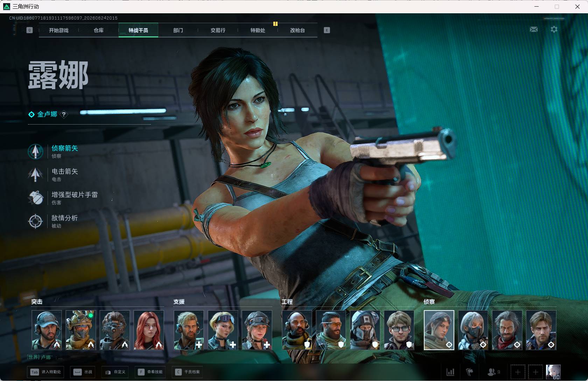Switch to the 交易行 tab
The width and height of the screenshot is (588, 381).
tap(218, 30)
